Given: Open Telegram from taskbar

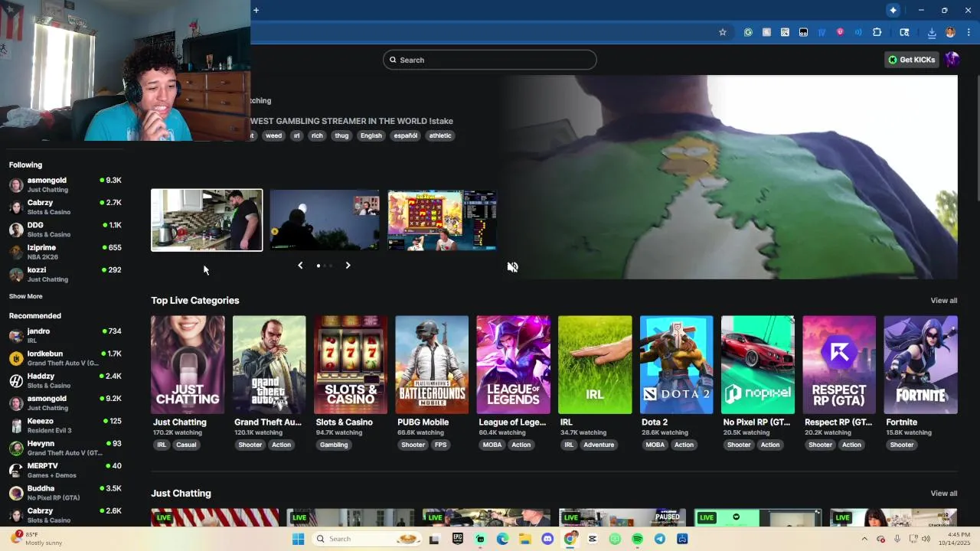Looking at the screenshot, I should coord(660,539).
